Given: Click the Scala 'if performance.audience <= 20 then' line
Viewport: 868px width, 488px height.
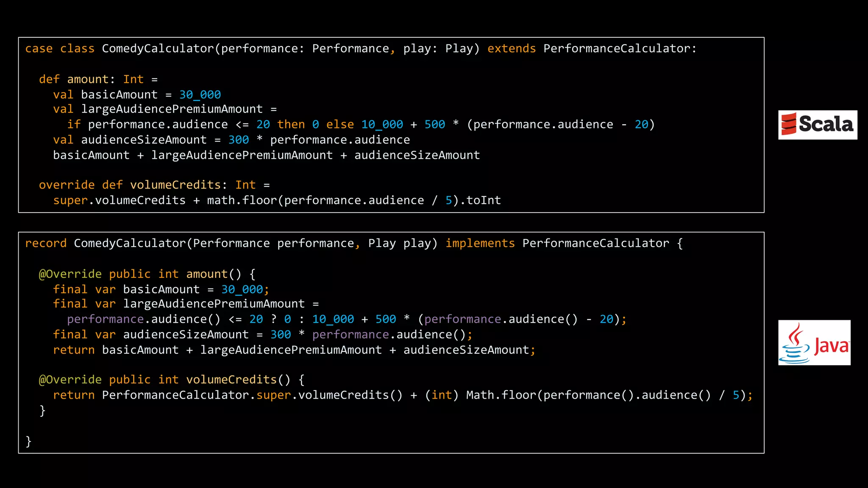Looking at the screenshot, I should coord(361,125).
